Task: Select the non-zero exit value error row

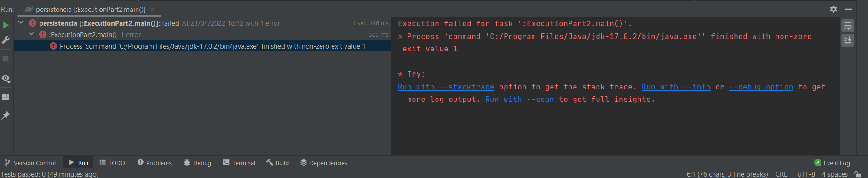Action: pos(202,46)
